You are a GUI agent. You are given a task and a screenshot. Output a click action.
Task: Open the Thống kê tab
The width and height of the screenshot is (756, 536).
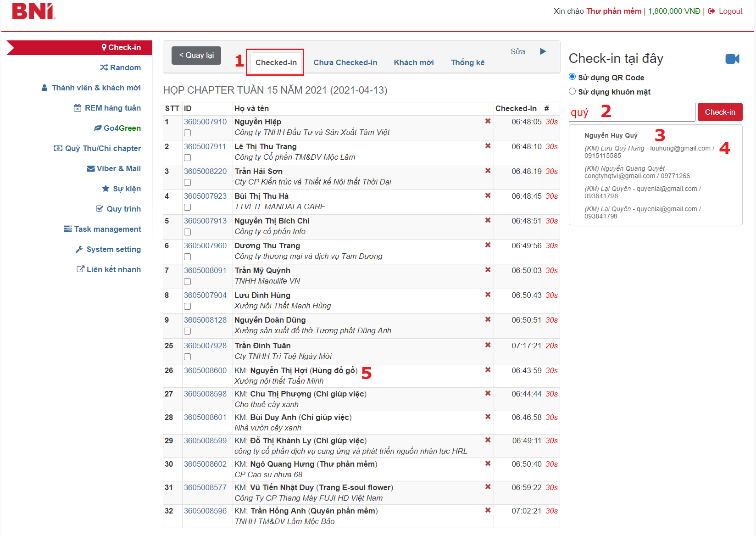pos(467,62)
